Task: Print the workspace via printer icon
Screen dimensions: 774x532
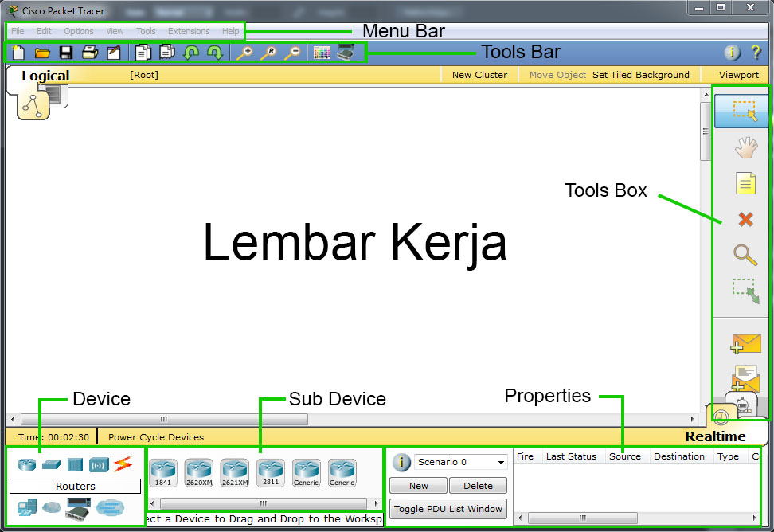Action: pos(90,53)
